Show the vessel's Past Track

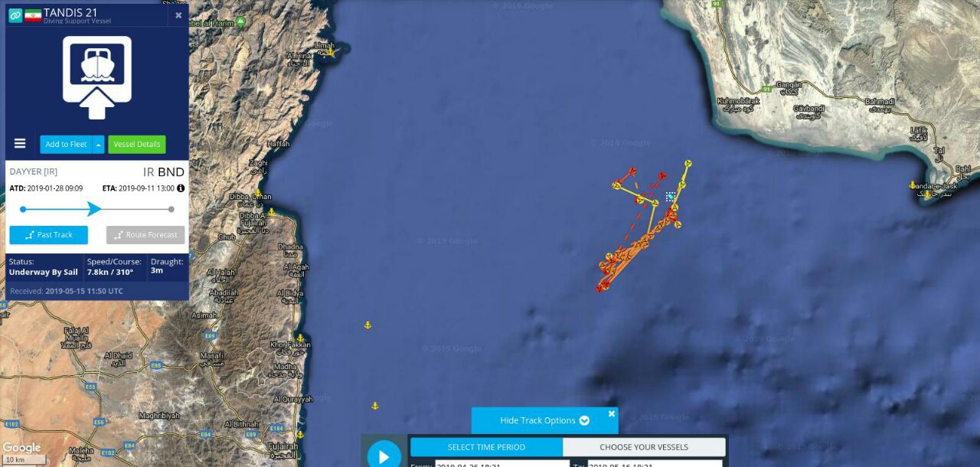pyautogui.click(x=48, y=235)
